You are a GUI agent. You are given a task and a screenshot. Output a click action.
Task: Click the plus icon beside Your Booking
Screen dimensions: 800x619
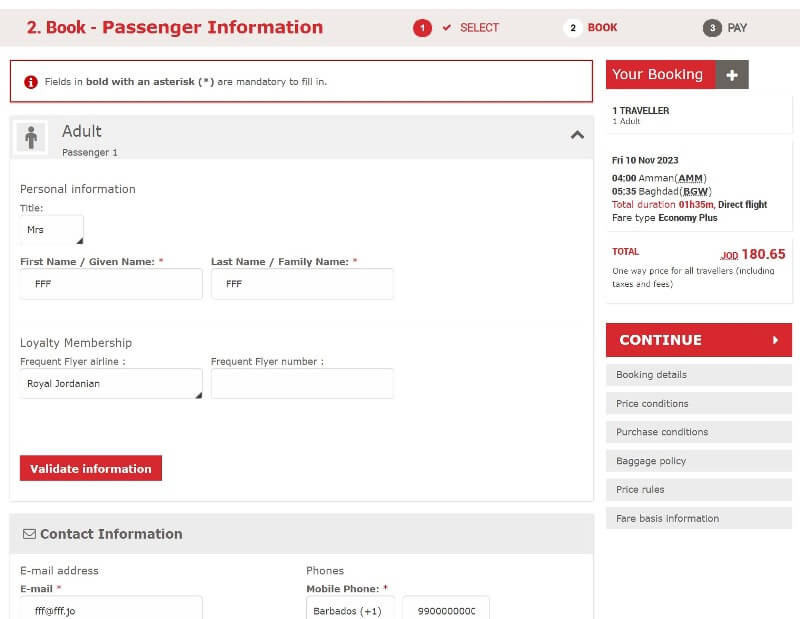(x=732, y=75)
